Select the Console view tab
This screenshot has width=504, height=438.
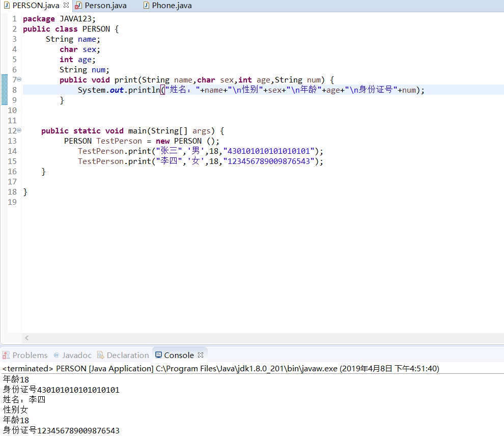[x=179, y=355]
